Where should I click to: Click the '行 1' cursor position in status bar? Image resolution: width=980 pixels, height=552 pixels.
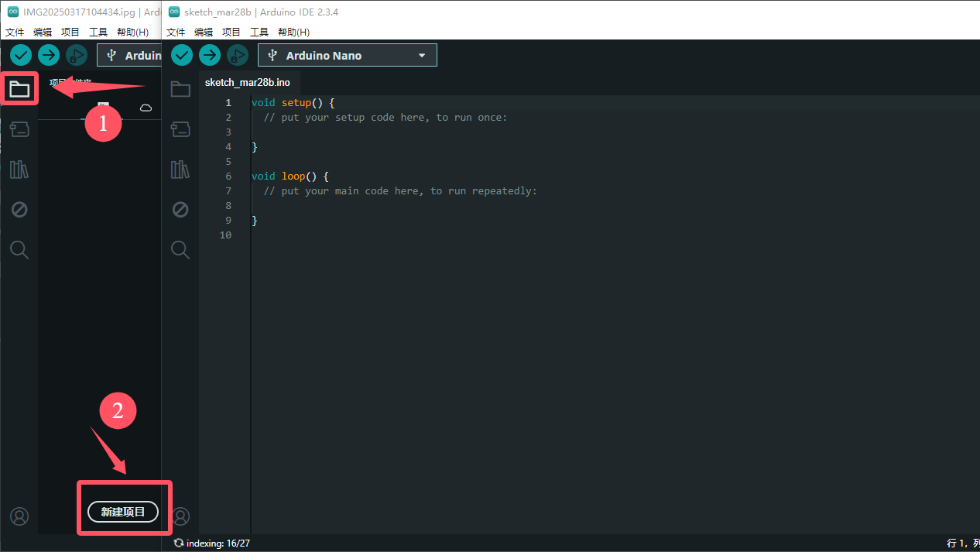(956, 543)
